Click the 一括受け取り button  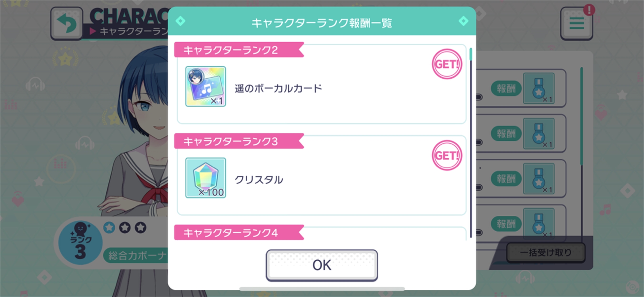pos(546,252)
